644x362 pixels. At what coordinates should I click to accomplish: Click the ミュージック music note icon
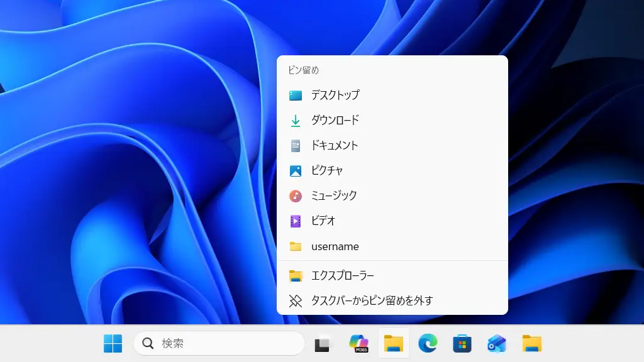[x=295, y=195]
